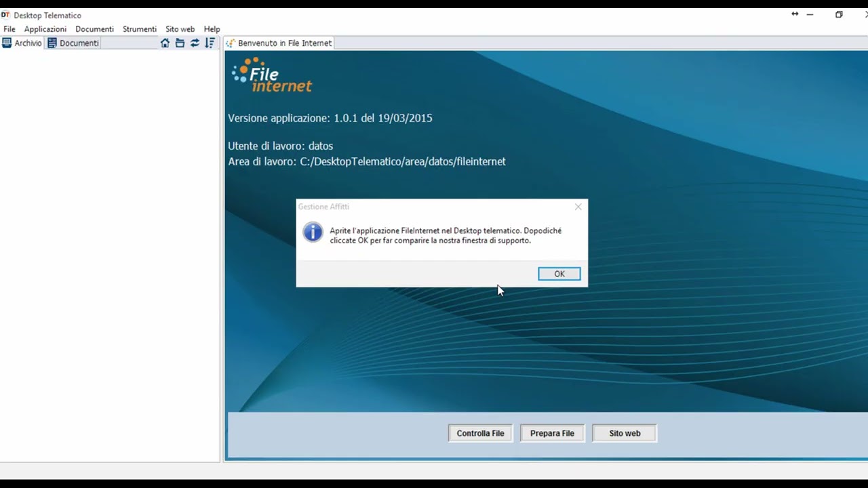Click the Versione applicazione 1.0.1 text
Screen dimensions: 868x488
pos(330,118)
